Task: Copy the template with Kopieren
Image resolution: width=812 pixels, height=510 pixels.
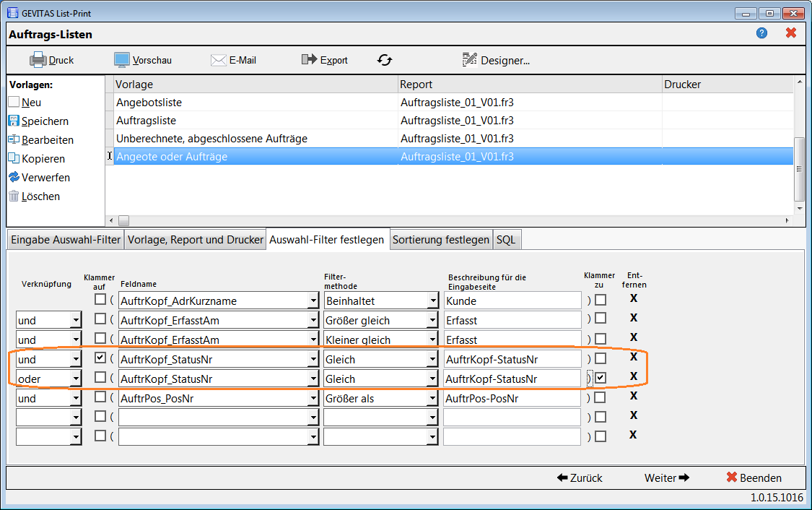Action: click(x=37, y=159)
